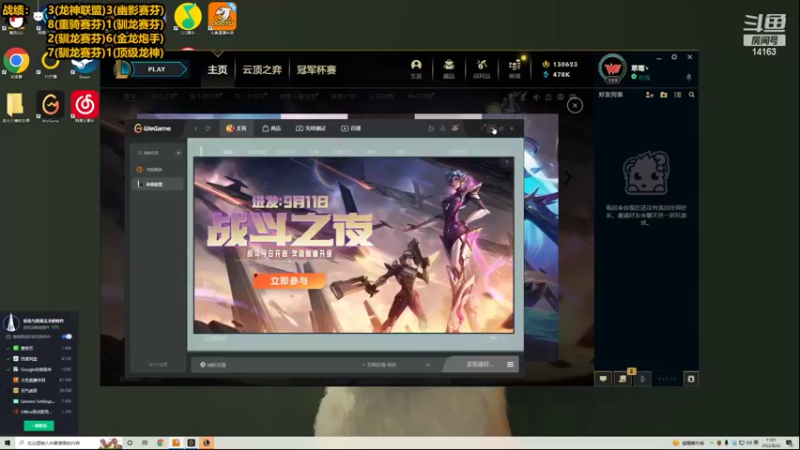Open the collection icon in League client
The width and height of the screenshot is (800, 450).
tap(449, 69)
